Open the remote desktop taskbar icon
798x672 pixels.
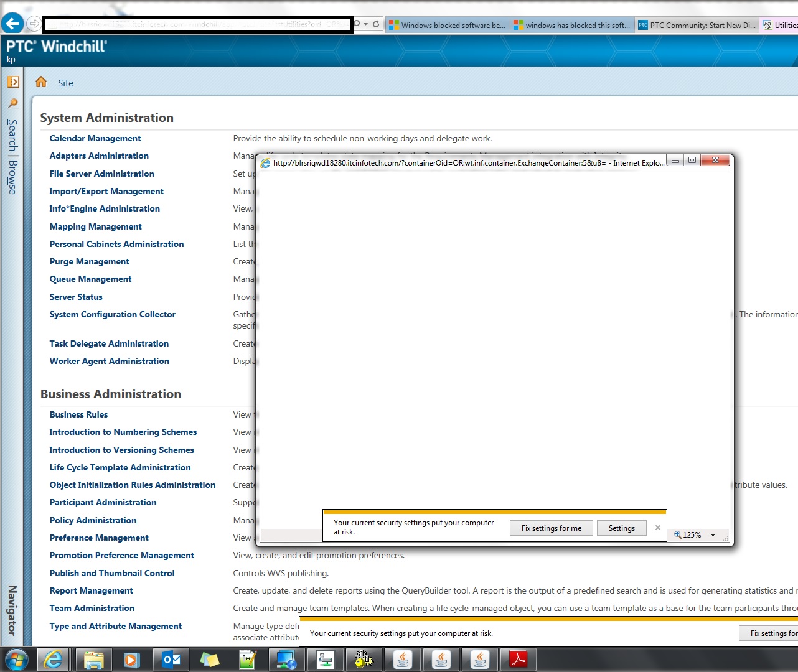[326, 660]
